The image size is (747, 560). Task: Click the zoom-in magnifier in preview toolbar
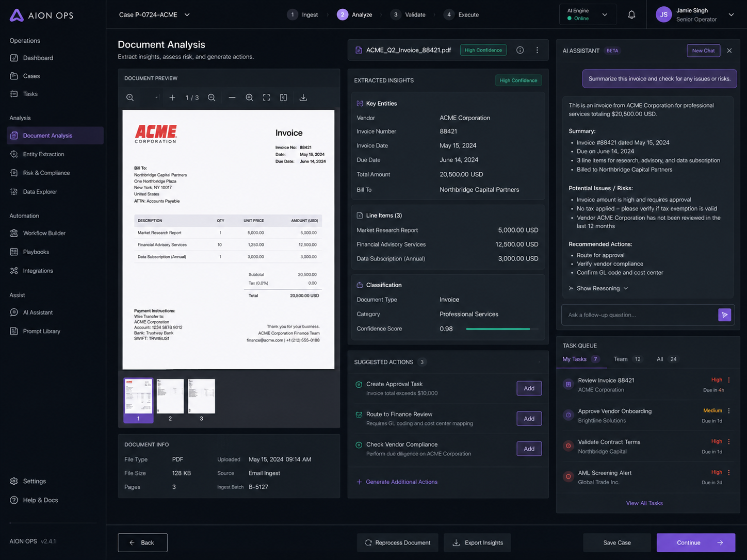(249, 97)
